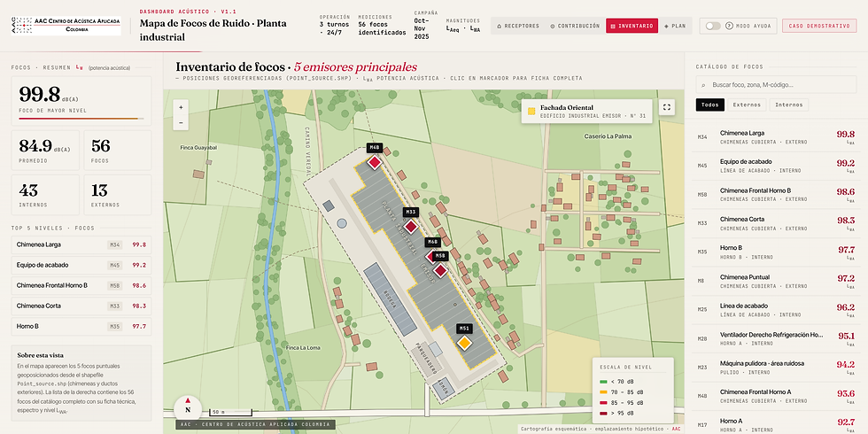Image resolution: width=868 pixels, height=434 pixels.
Task: Click the AAC logo at top left
Action: (66, 26)
